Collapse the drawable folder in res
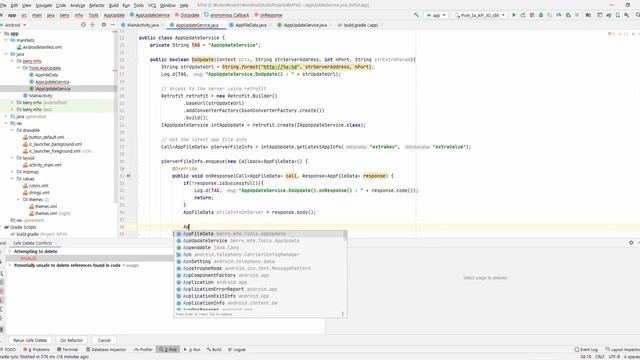This screenshot has height=360, width=640. click(x=12, y=130)
